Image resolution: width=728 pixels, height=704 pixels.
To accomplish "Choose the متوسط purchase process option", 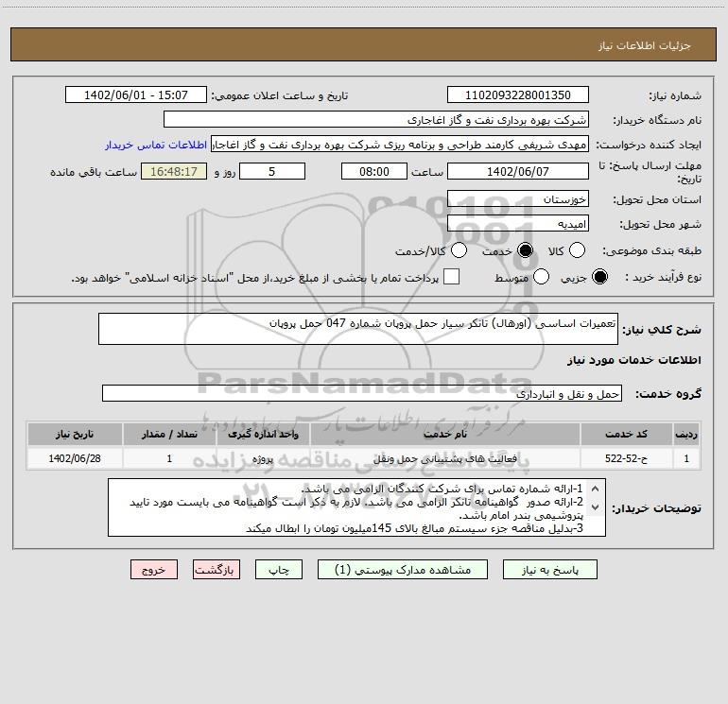I will tap(541, 277).
